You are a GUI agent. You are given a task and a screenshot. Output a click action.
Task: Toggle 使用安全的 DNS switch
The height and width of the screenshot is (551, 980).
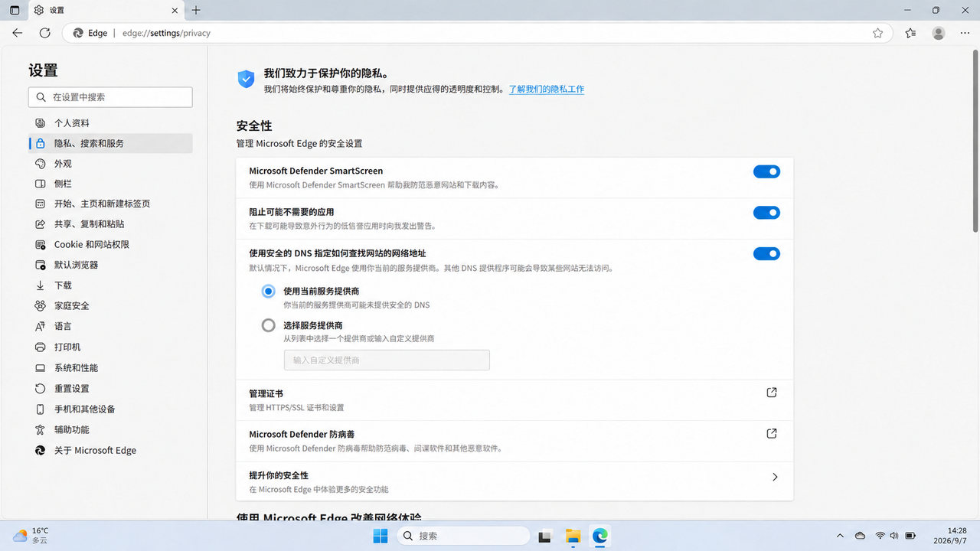(x=766, y=253)
